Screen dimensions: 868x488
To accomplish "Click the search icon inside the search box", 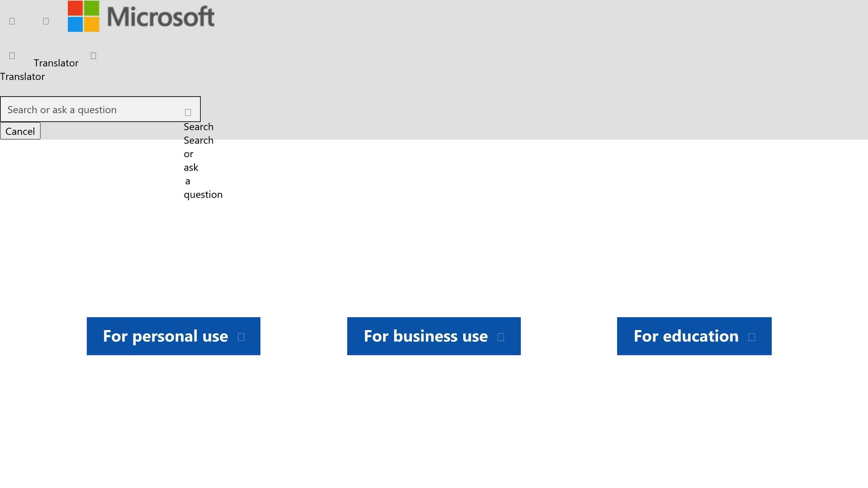I will 188,112.
